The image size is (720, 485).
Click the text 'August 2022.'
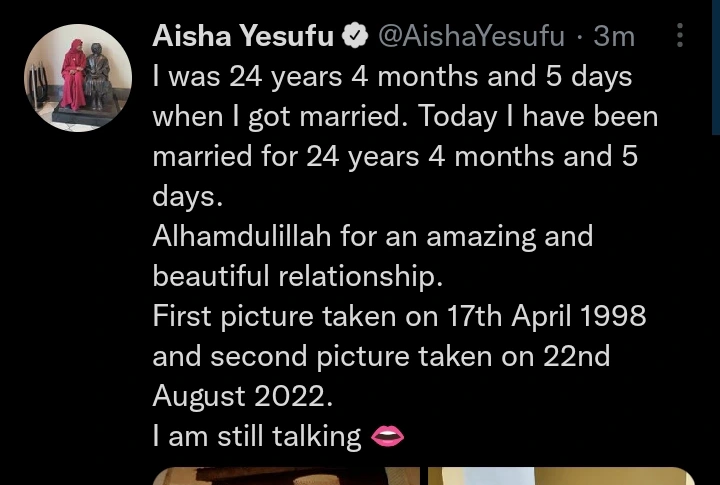(240, 397)
